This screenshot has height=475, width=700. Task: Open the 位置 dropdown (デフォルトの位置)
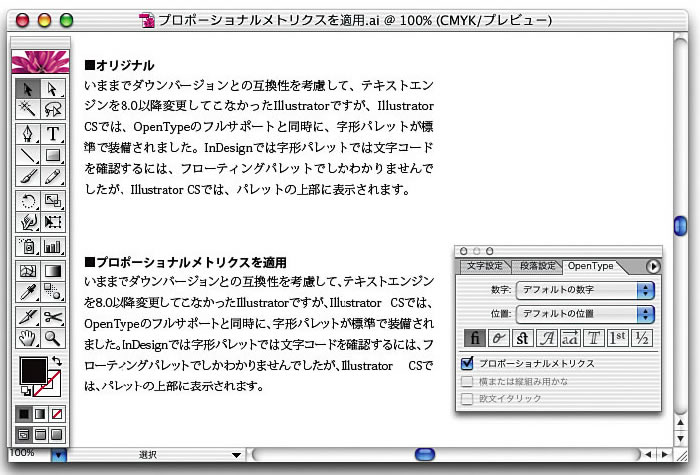pyautogui.click(x=585, y=314)
